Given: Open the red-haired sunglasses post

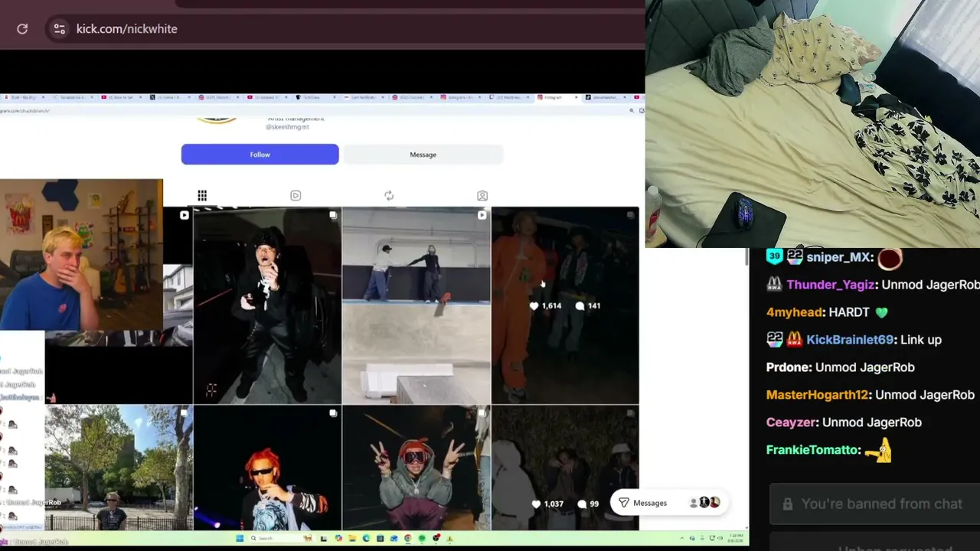Looking at the screenshot, I should click(267, 468).
